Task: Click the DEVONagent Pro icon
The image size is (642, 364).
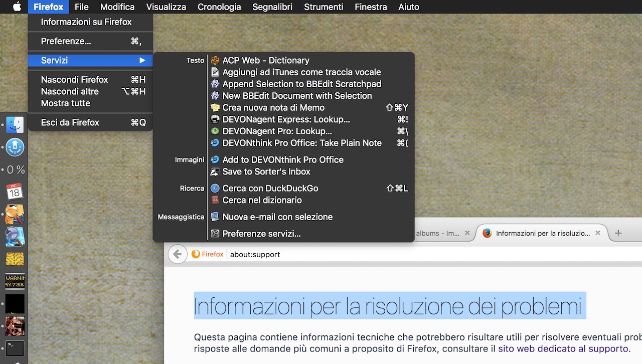Action: pos(215,131)
